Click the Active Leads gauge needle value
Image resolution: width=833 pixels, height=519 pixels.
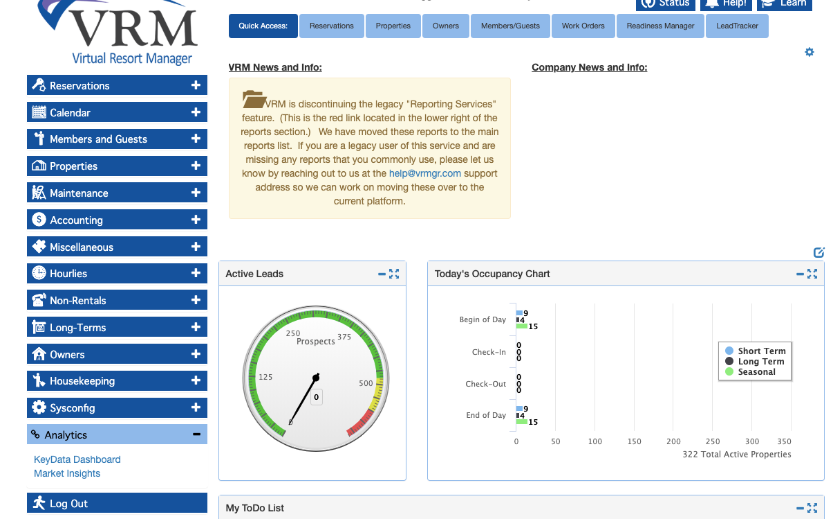point(316,397)
